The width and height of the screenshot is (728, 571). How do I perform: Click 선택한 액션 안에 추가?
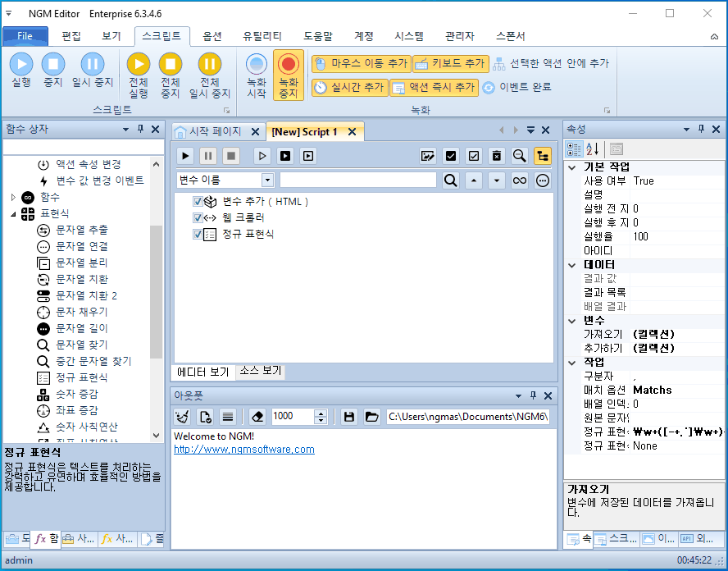pos(551,64)
